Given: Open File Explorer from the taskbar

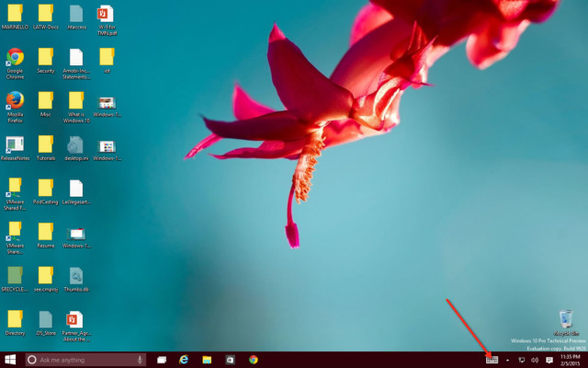Looking at the screenshot, I should (x=207, y=360).
